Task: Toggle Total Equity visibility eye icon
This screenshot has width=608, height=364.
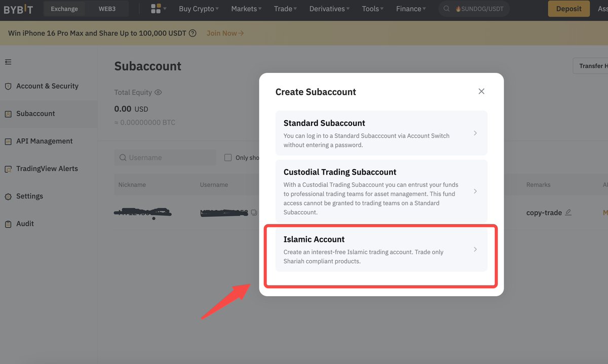Action: click(x=158, y=93)
